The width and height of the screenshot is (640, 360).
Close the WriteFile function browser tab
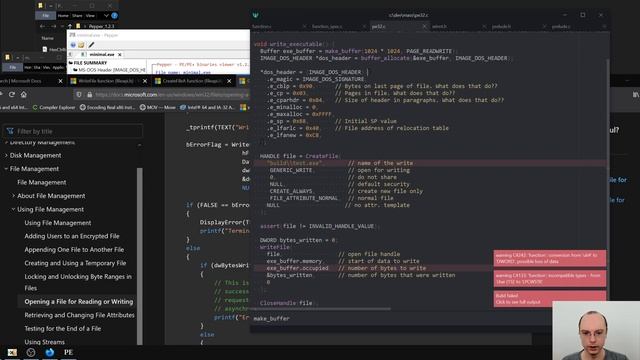pos(144,81)
